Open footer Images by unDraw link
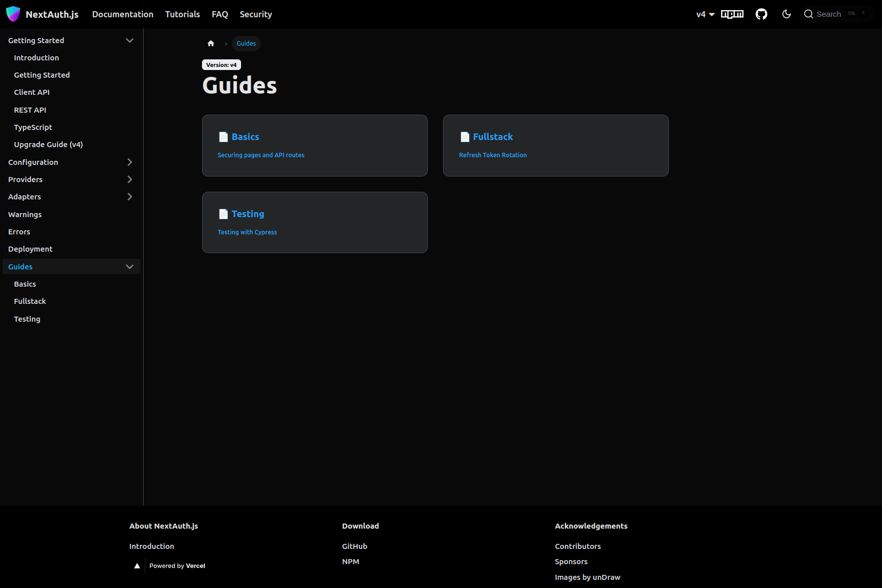This screenshot has height=588, width=882. (x=588, y=577)
